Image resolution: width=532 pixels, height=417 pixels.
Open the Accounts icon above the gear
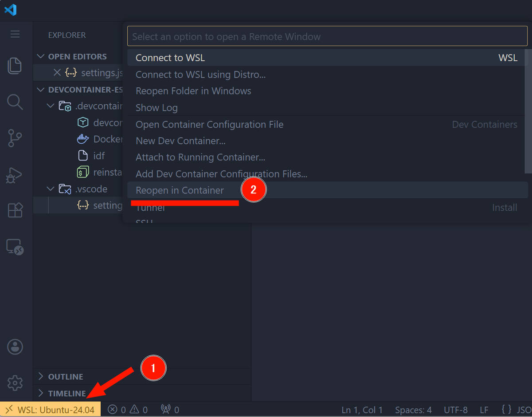point(15,347)
